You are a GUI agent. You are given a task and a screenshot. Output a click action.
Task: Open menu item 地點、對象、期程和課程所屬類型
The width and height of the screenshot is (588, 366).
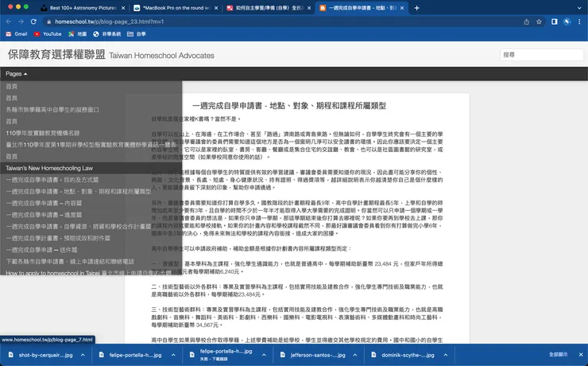coord(79,192)
